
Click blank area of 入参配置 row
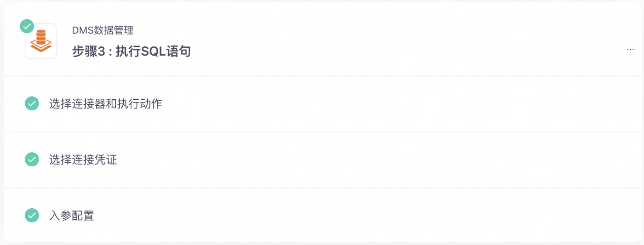point(368,216)
